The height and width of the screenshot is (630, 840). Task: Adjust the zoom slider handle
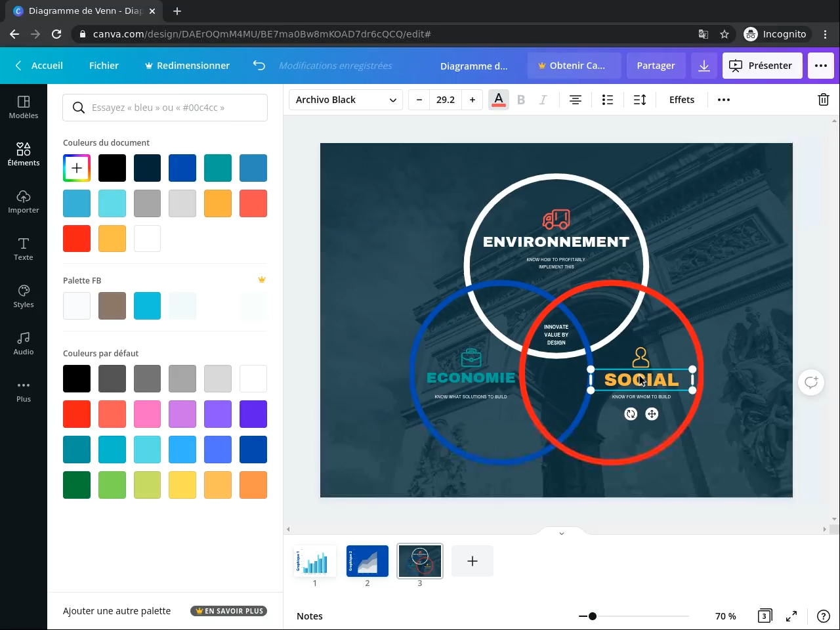593,616
